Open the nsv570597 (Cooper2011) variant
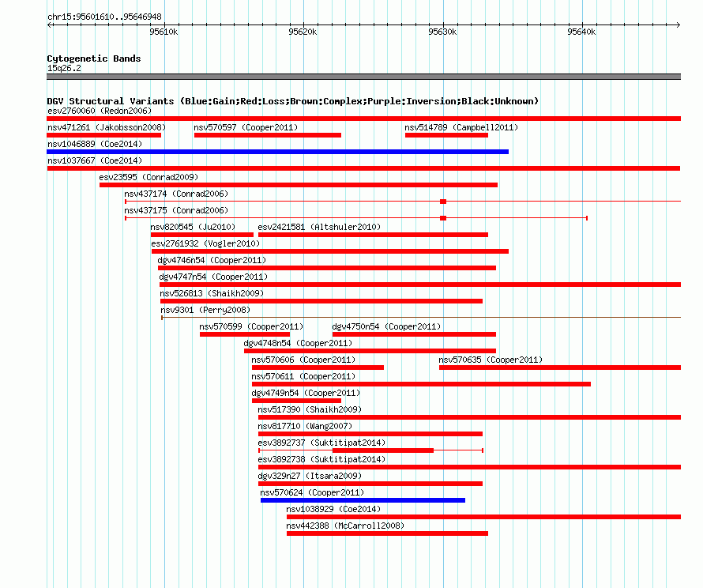The width and height of the screenshot is (703, 588). (246, 127)
